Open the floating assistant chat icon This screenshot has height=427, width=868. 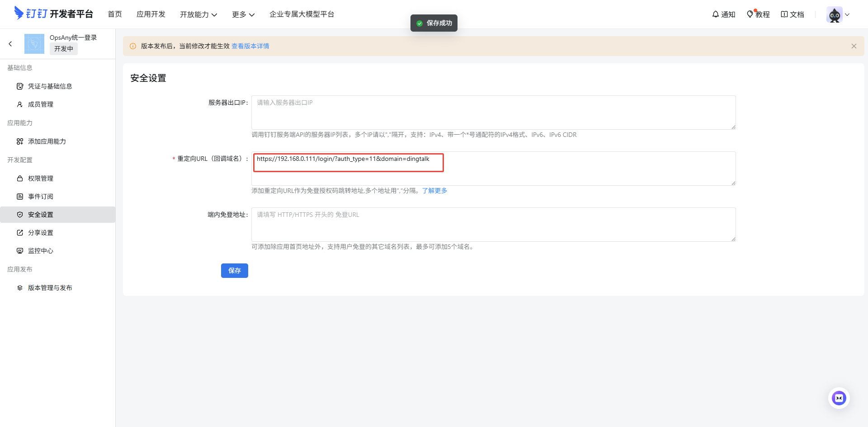pyautogui.click(x=839, y=398)
